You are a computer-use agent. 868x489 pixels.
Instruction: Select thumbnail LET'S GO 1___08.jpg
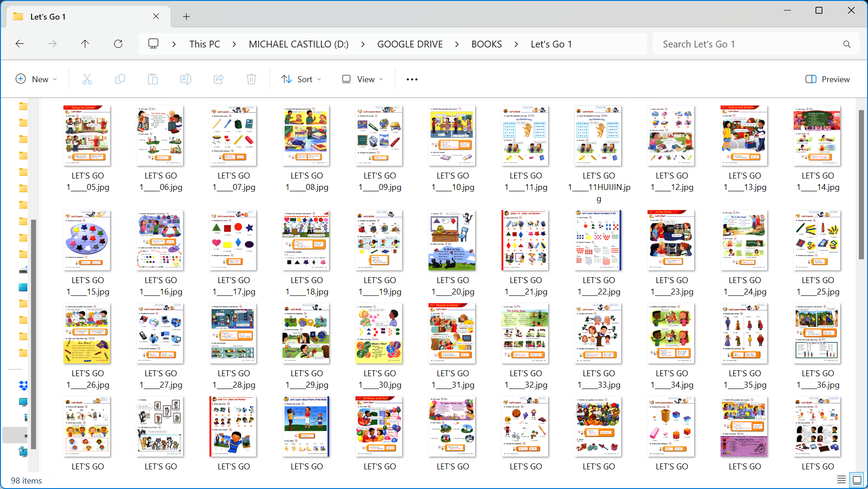click(306, 136)
